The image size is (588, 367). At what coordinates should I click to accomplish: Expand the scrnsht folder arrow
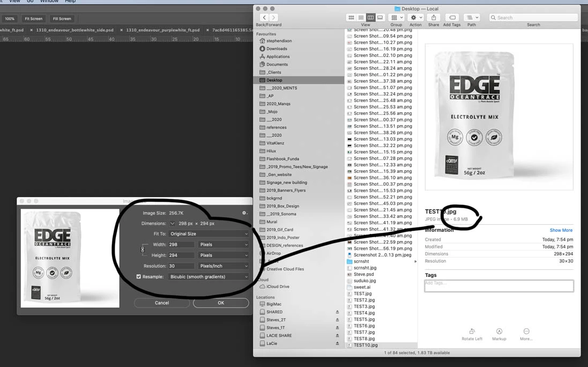click(x=415, y=261)
